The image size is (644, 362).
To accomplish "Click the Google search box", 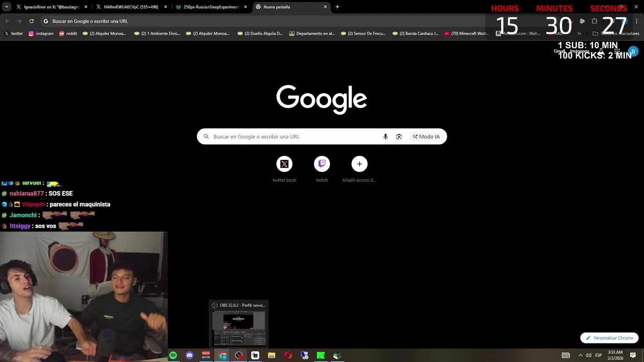I will coord(322,136).
